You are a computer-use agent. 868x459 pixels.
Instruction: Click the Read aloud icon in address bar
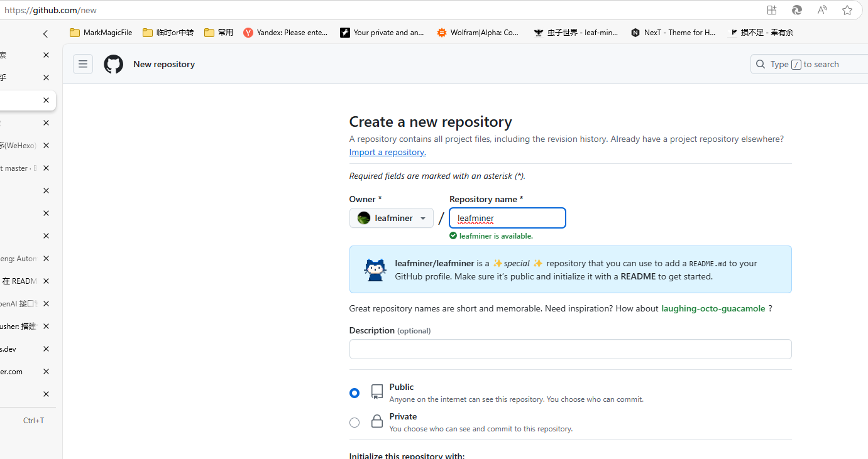tap(822, 10)
